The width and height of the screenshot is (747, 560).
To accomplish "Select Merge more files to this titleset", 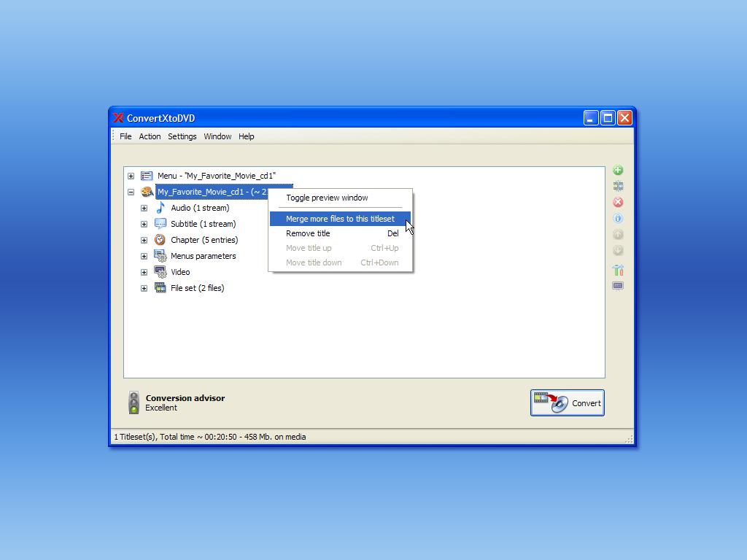I will (340, 219).
